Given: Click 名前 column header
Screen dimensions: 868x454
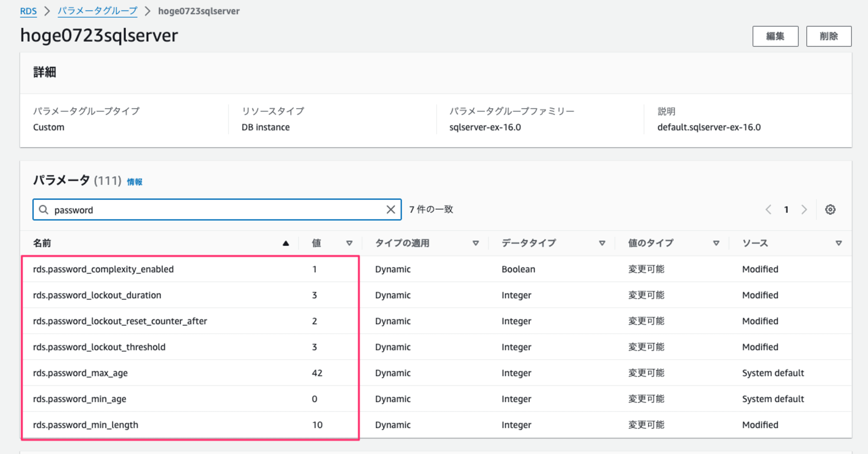Looking at the screenshot, I should point(42,243).
